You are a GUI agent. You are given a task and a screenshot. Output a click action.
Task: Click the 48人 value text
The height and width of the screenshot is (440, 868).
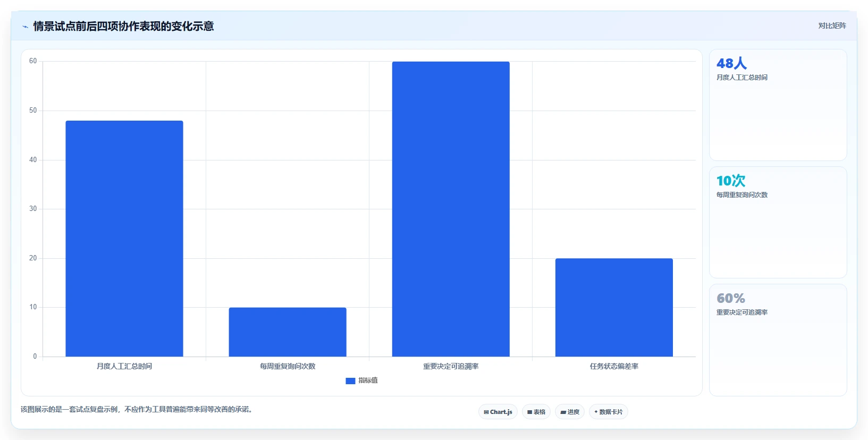tap(731, 63)
